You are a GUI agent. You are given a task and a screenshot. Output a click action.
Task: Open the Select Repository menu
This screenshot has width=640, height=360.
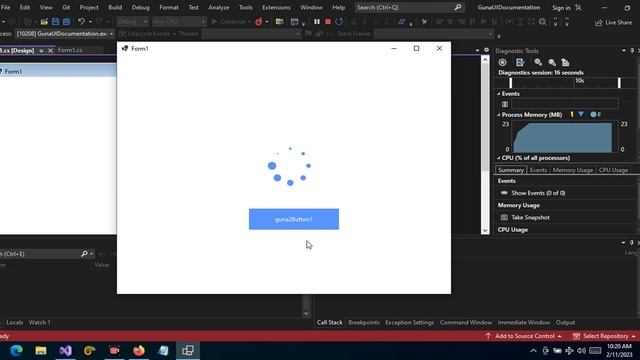coord(605,336)
